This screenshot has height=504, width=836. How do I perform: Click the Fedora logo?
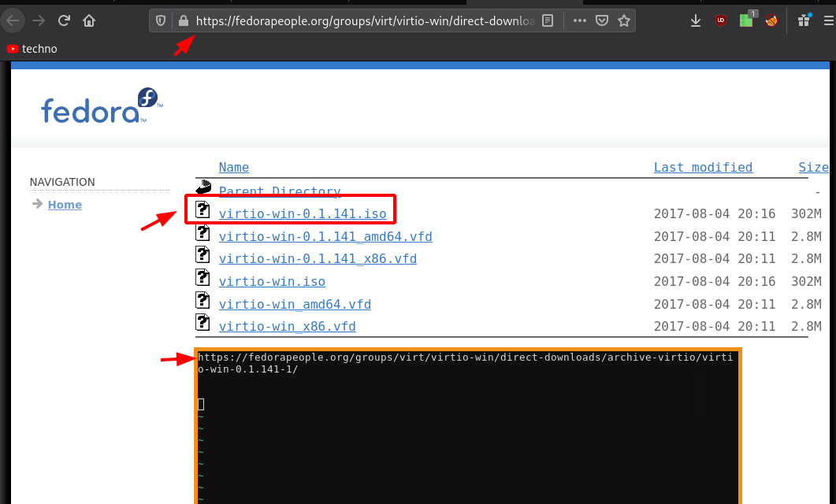pos(102,106)
